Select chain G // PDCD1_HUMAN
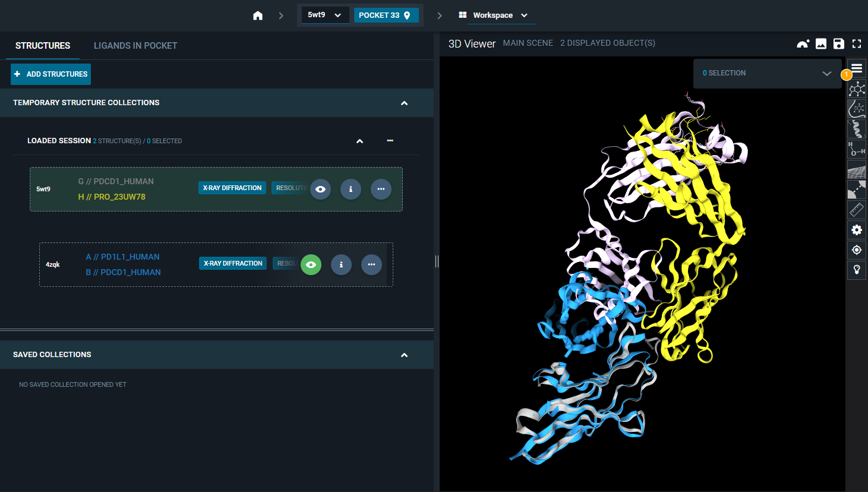Image resolution: width=868 pixels, height=492 pixels. point(116,181)
